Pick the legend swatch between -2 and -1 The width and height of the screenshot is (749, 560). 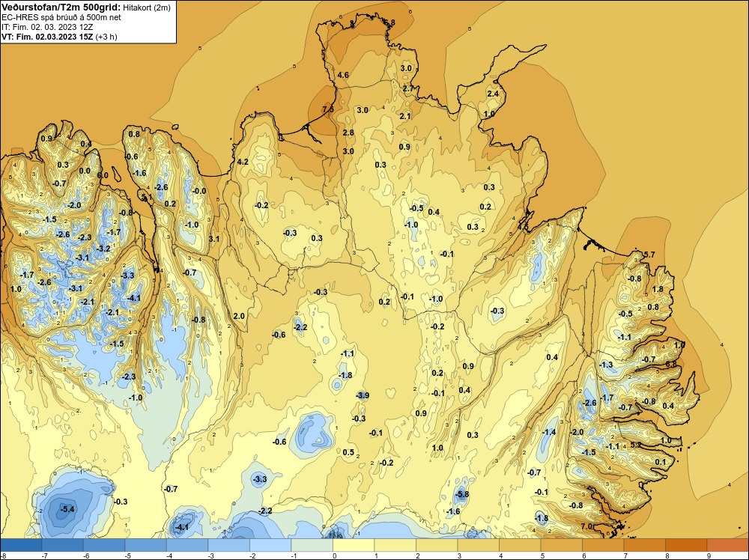click(270, 545)
